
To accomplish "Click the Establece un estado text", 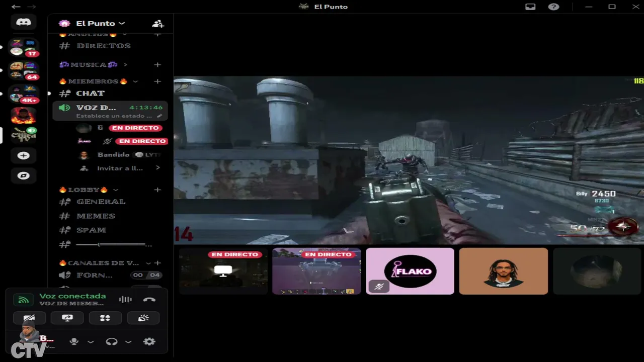I will [x=114, y=116].
